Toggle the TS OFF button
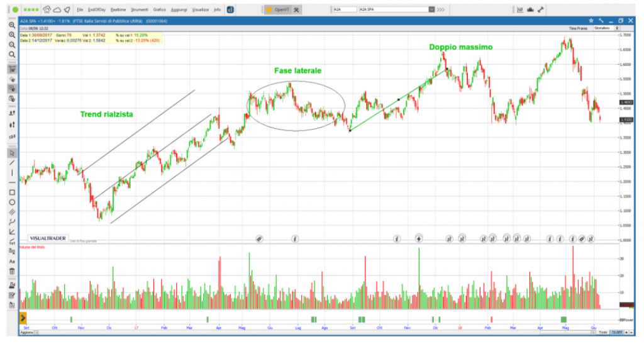The height and width of the screenshot is (344, 644). tap(617, 332)
